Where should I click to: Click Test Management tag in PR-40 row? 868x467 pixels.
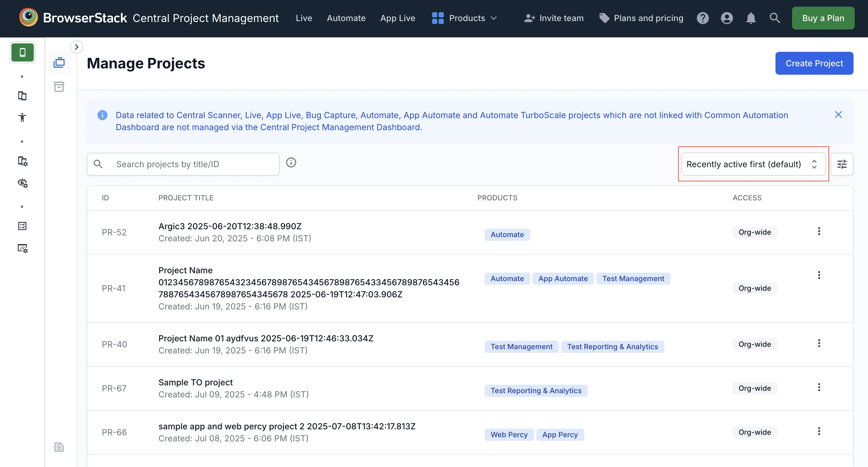(x=521, y=347)
